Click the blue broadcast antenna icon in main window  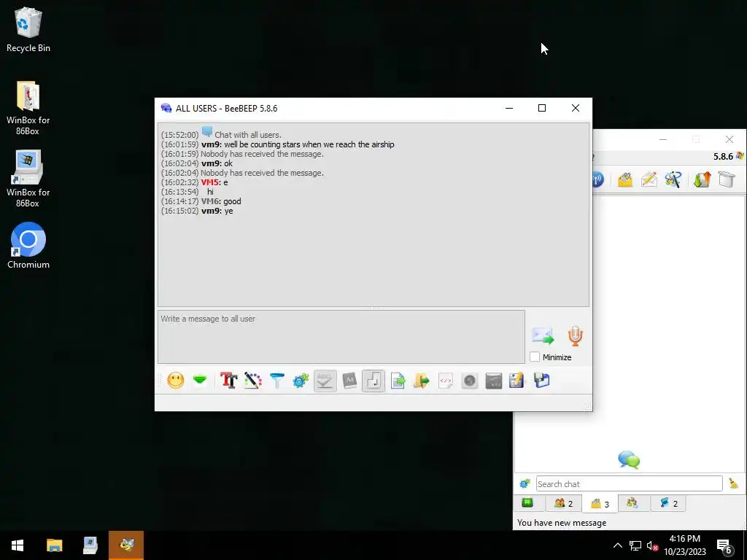pos(597,179)
